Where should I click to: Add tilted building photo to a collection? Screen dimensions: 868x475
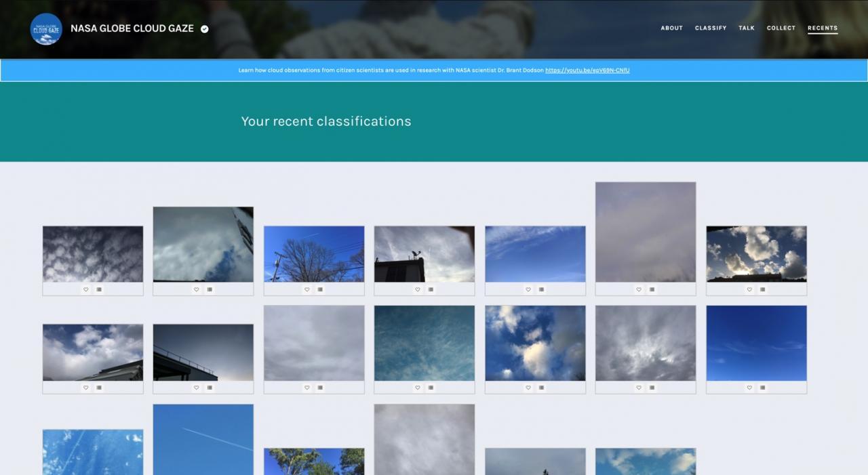click(210, 289)
